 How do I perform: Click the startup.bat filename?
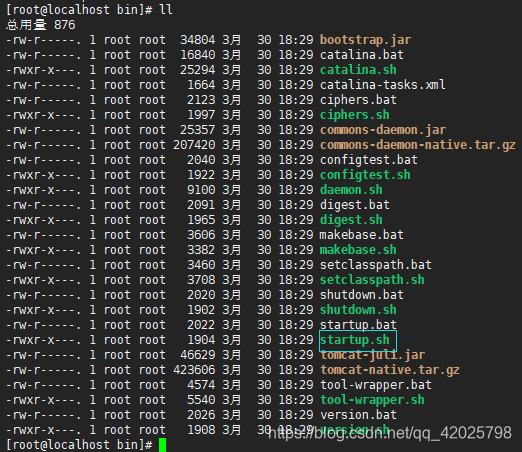(x=358, y=325)
